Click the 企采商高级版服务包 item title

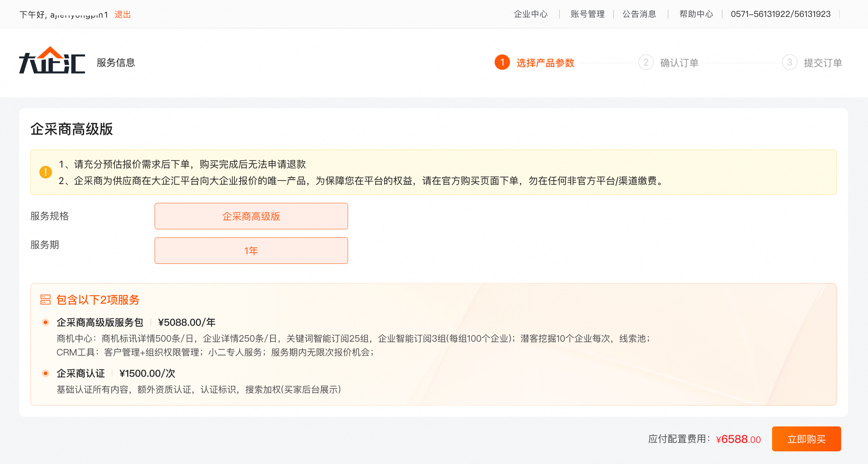click(100, 322)
